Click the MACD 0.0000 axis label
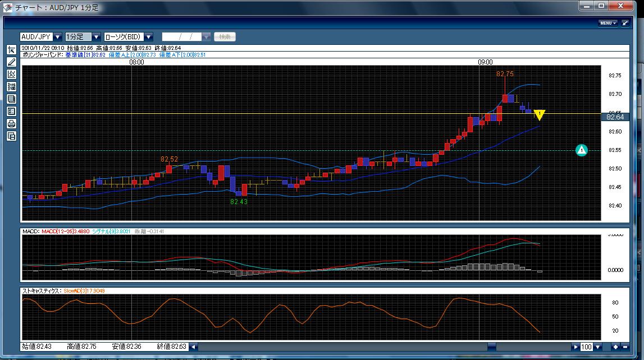 tap(615, 270)
